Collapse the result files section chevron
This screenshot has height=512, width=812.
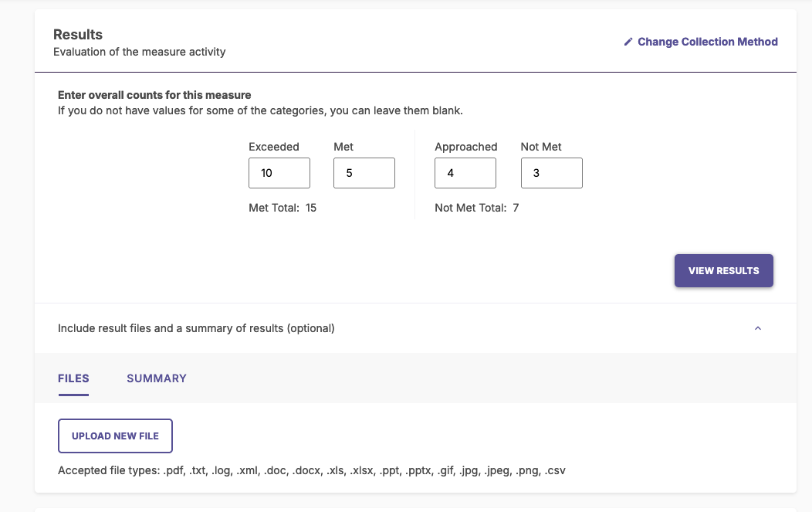pos(758,328)
